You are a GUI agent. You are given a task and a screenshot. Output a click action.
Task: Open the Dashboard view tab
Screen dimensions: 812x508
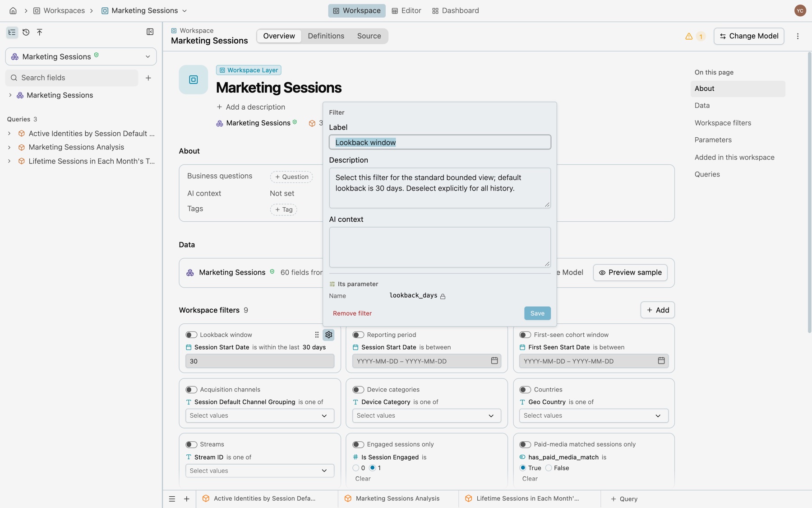click(x=455, y=10)
